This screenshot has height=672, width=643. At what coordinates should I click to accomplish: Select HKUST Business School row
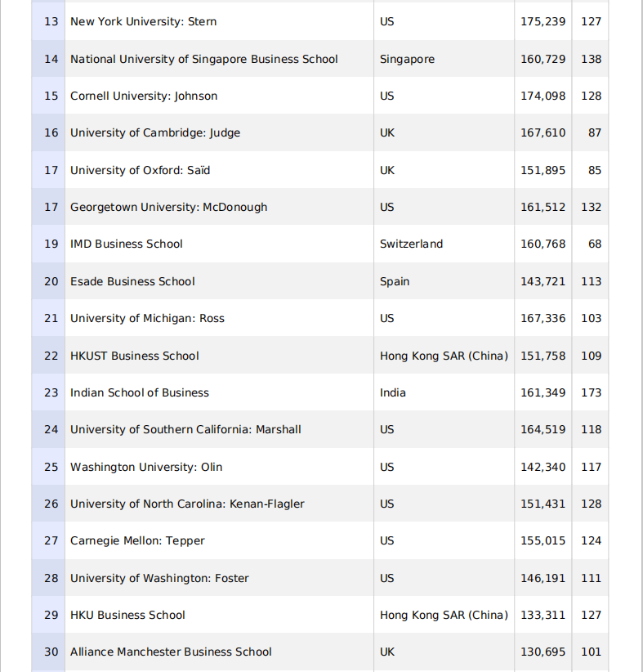coord(134,356)
